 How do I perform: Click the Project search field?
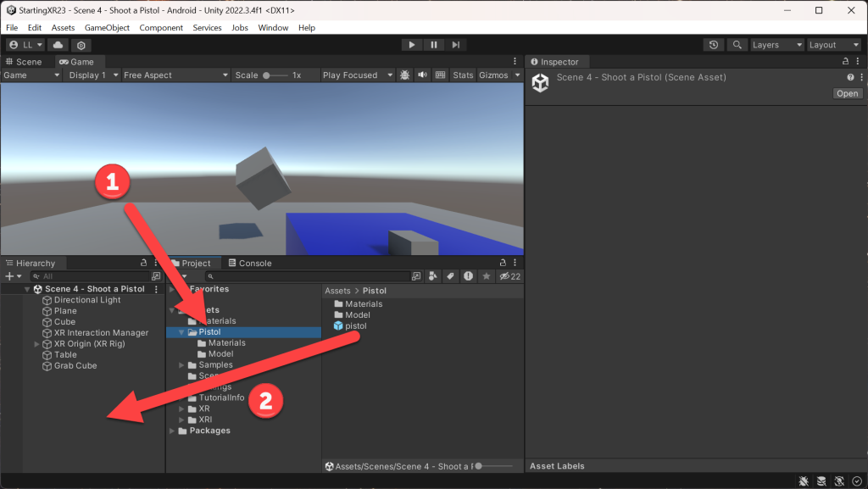click(x=308, y=276)
